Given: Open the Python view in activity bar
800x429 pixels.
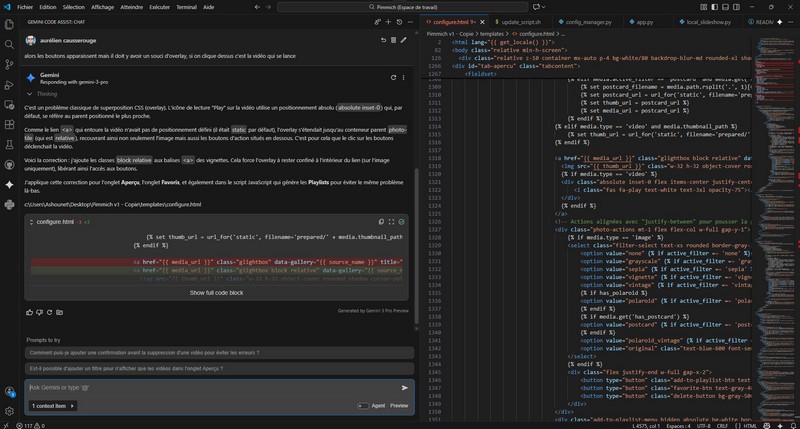Looking at the screenshot, I should click(x=9, y=205).
